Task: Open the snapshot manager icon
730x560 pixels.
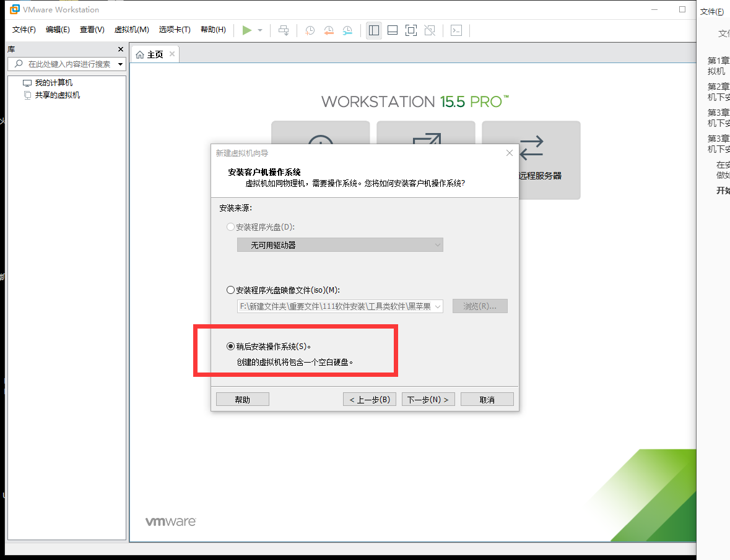Action: (347, 30)
